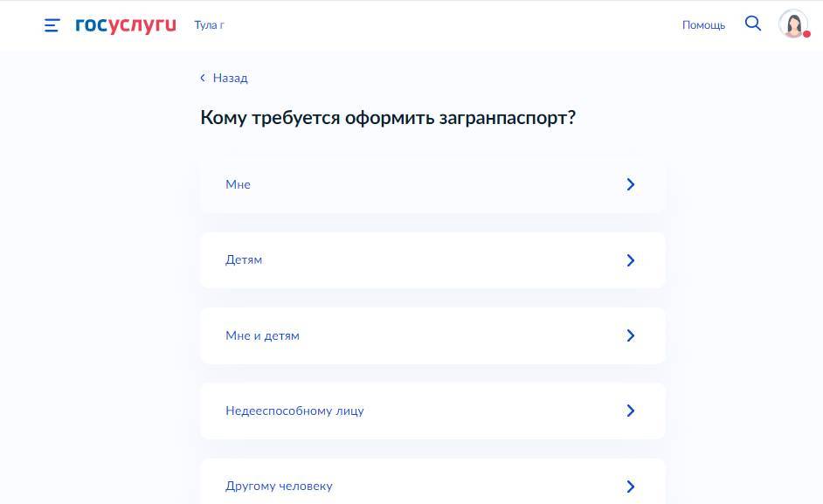Choose the Детям option
Image resolution: width=823 pixels, height=504 pixels.
[244, 259]
